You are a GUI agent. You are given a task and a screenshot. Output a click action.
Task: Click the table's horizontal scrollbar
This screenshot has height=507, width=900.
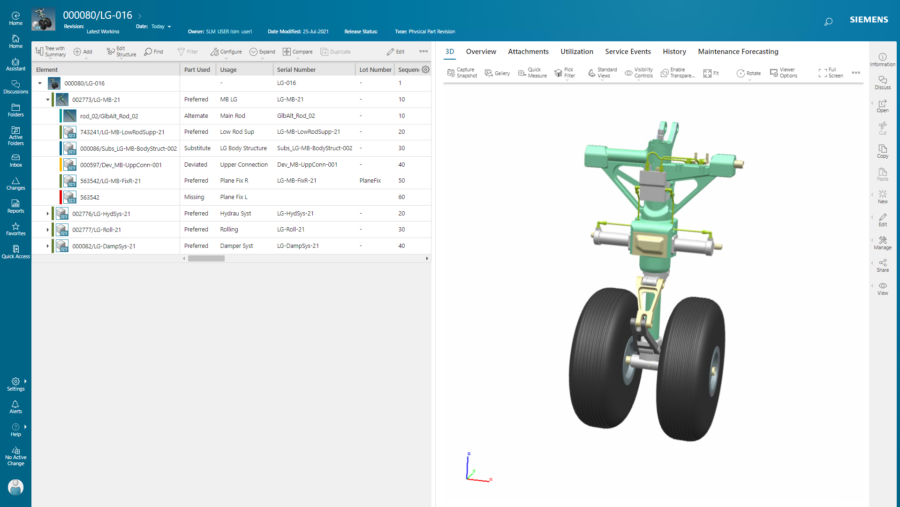pyautogui.click(x=207, y=258)
